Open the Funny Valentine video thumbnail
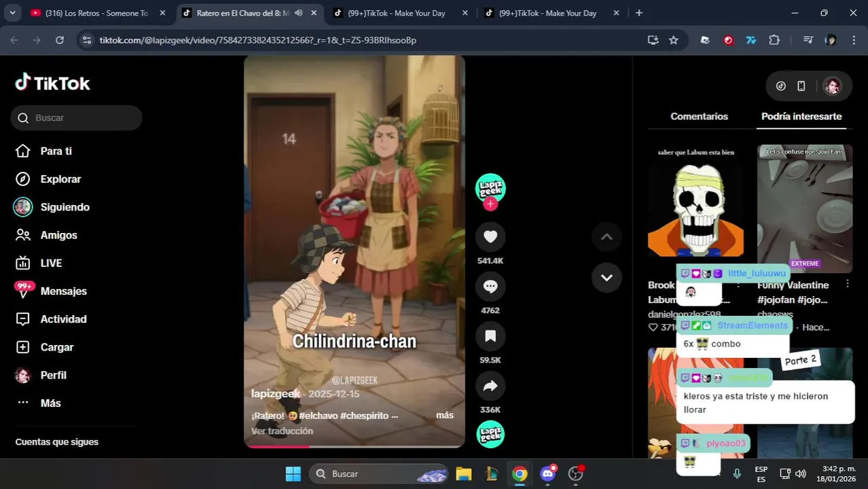 click(805, 209)
